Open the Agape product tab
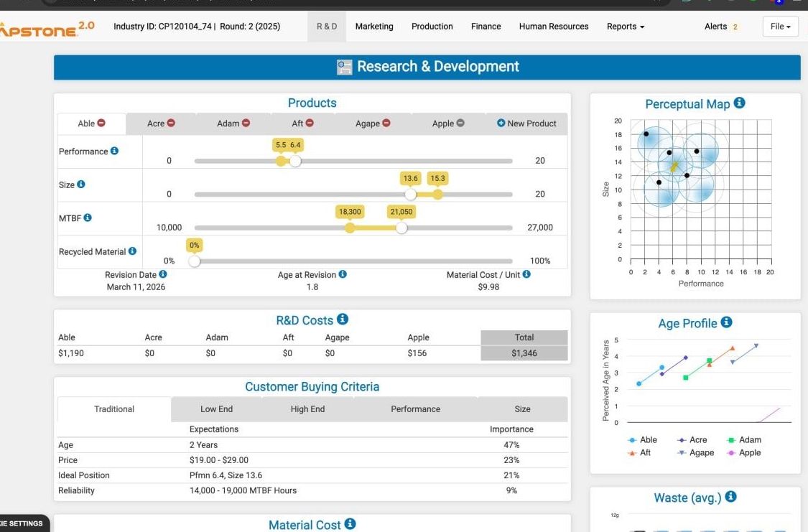808x532 pixels. (373, 123)
